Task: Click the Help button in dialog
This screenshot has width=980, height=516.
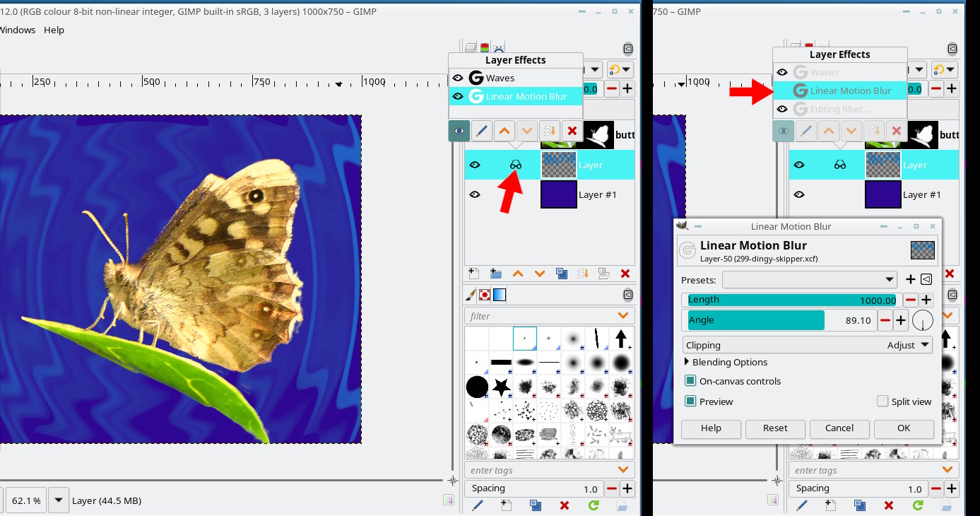Action: (711, 428)
